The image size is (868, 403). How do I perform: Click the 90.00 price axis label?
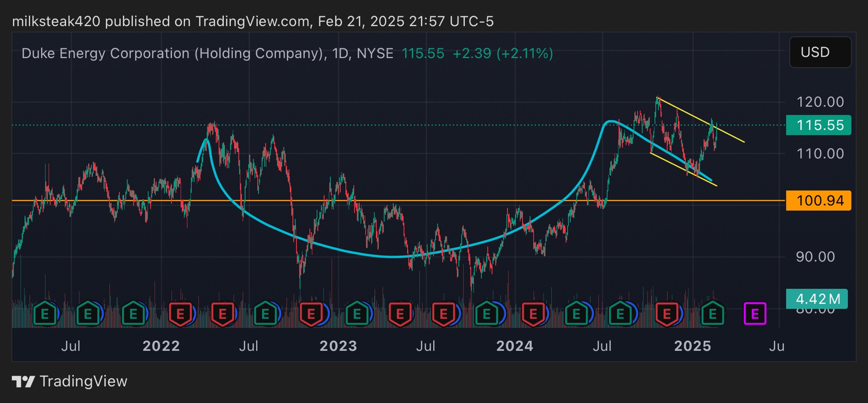pos(815,257)
